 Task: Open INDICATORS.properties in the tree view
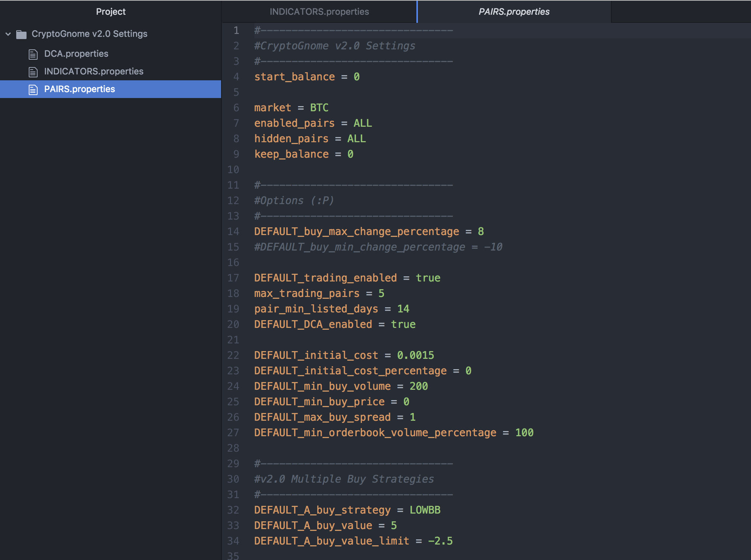[x=94, y=71]
